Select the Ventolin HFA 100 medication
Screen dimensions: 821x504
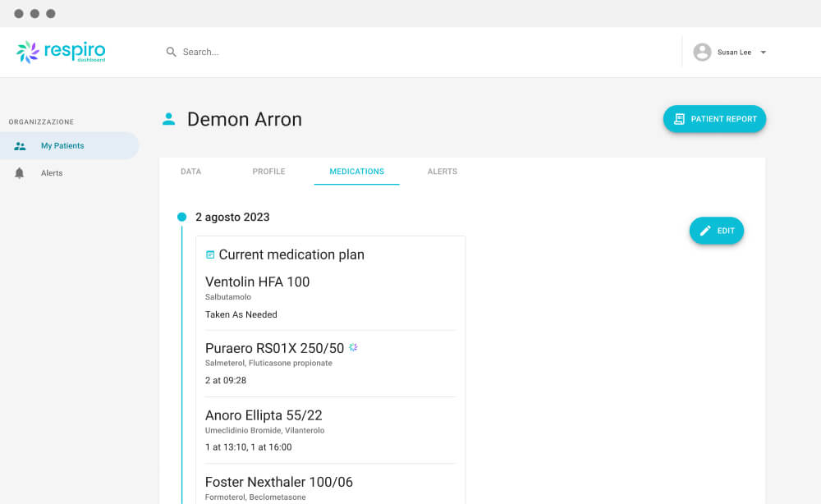258,282
